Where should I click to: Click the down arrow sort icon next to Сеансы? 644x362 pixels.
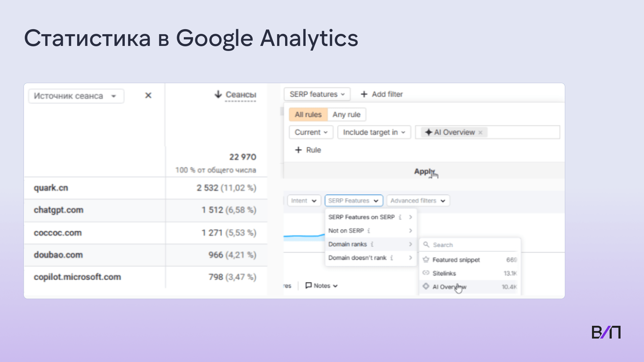[218, 95]
